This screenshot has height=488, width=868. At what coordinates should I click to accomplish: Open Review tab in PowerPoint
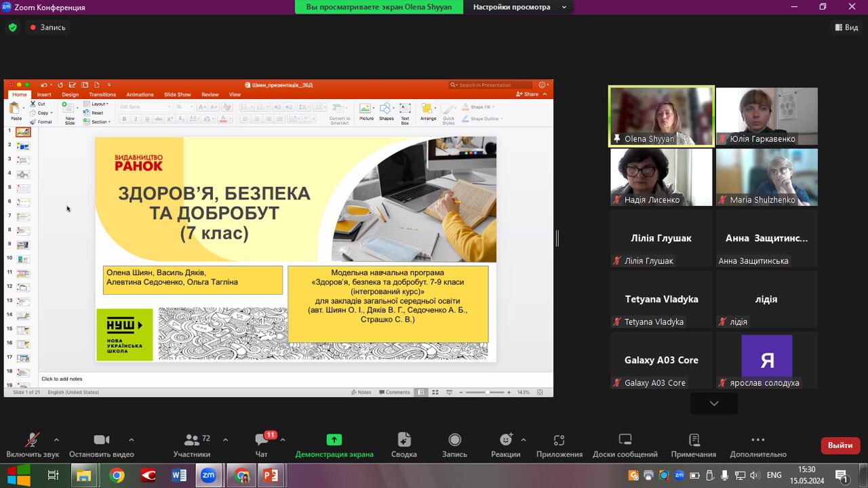pyautogui.click(x=210, y=94)
